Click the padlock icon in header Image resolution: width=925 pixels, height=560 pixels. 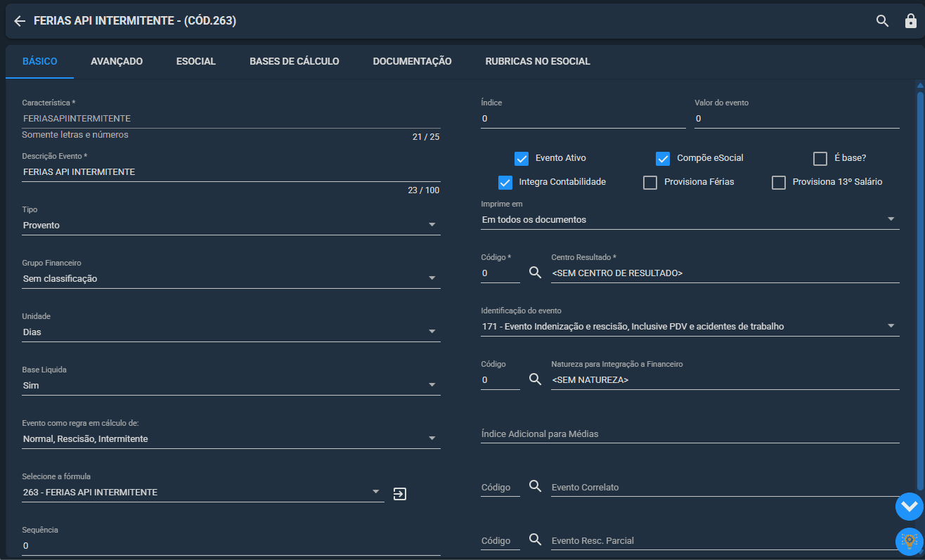click(x=910, y=21)
